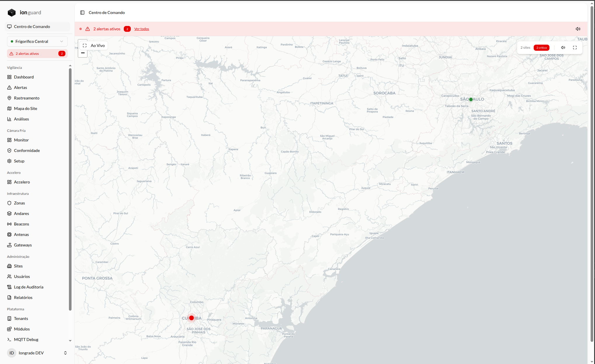The height and width of the screenshot is (364, 595).
Task: Click the Conformidade shield icon
Action: click(9, 150)
